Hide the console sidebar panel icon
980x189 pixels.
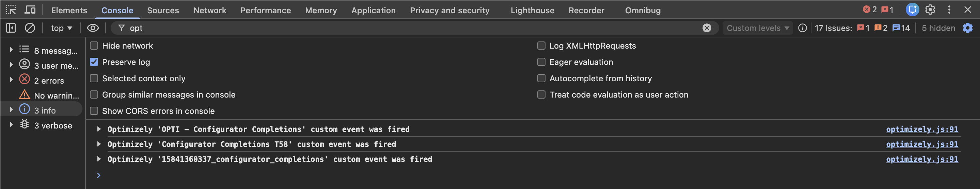coord(11,28)
